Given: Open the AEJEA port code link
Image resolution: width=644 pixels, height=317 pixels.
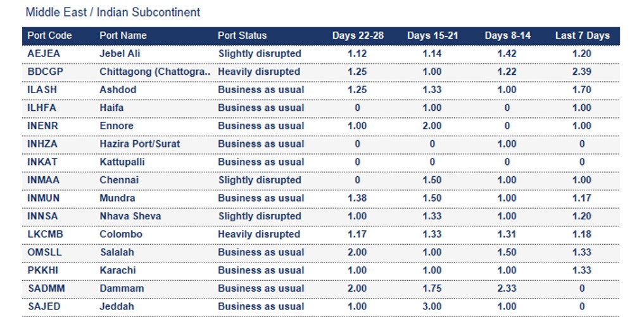Looking at the screenshot, I should coord(44,54).
